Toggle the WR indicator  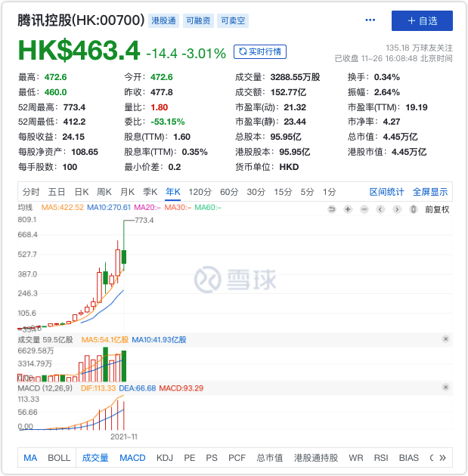355,457
